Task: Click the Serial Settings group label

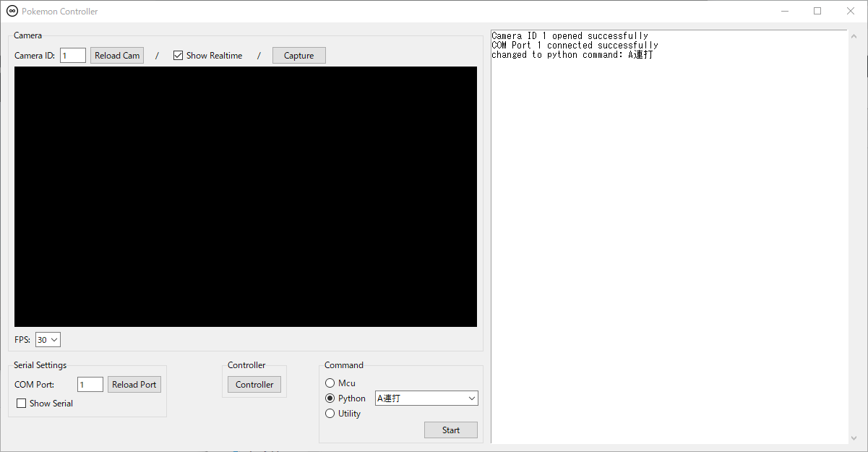Action: pyautogui.click(x=40, y=364)
